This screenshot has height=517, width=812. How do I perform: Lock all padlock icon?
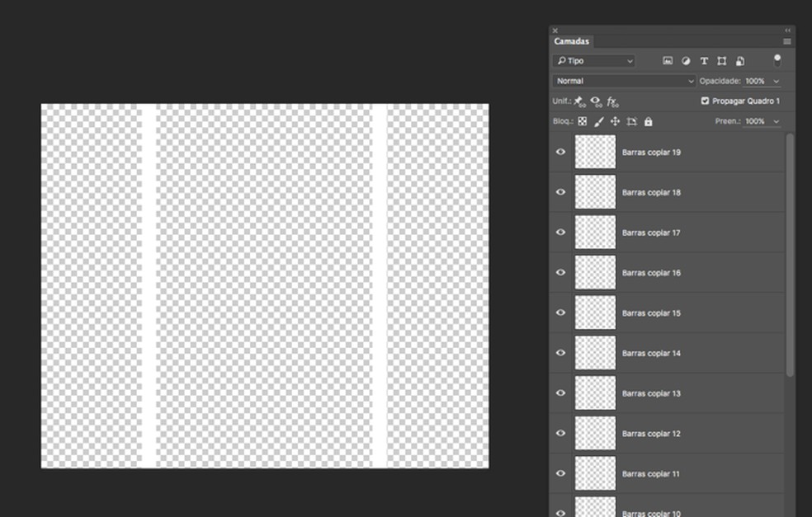648,121
